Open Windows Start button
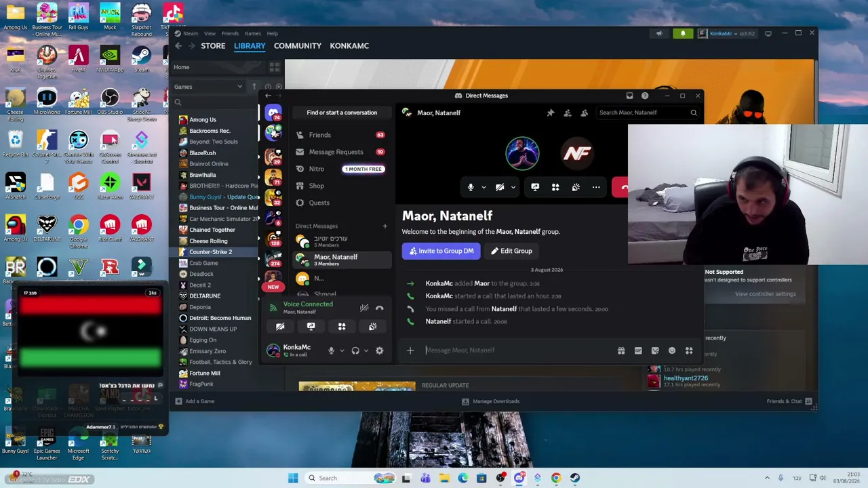 [x=293, y=478]
